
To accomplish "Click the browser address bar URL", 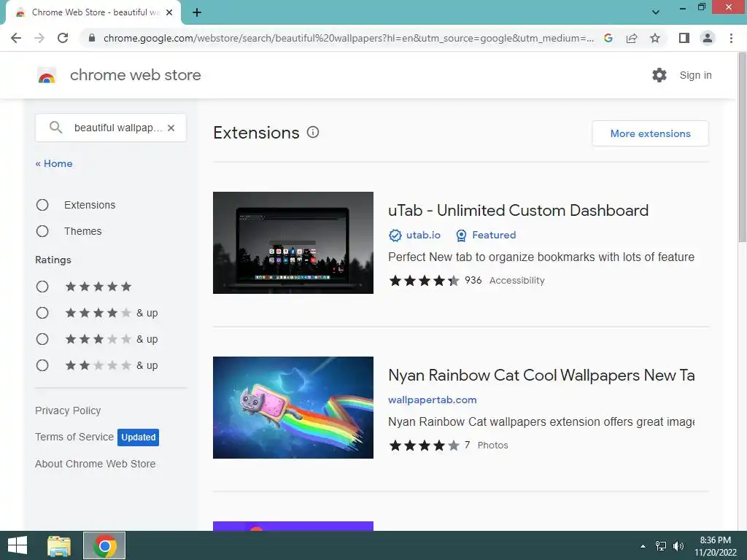I will [x=348, y=38].
